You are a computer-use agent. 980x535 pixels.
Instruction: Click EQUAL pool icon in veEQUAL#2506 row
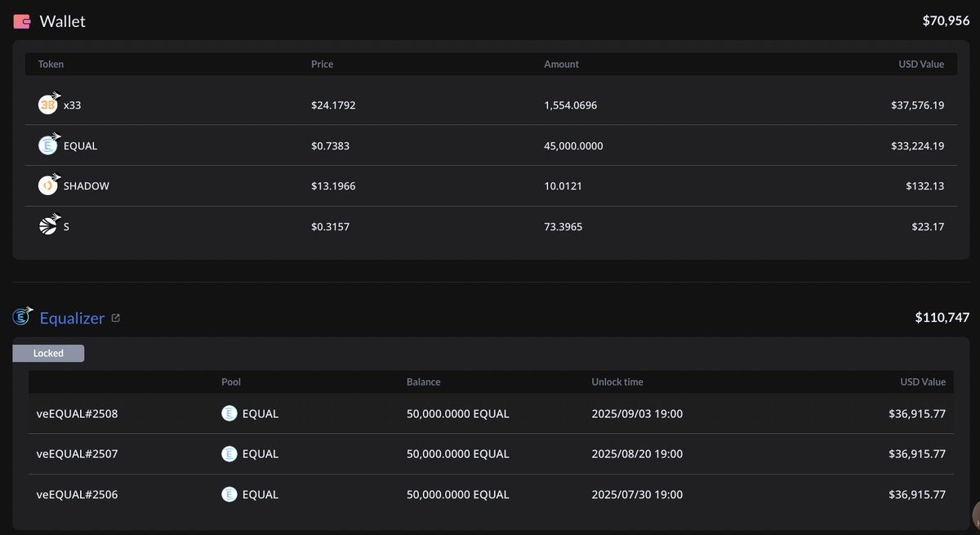(229, 494)
